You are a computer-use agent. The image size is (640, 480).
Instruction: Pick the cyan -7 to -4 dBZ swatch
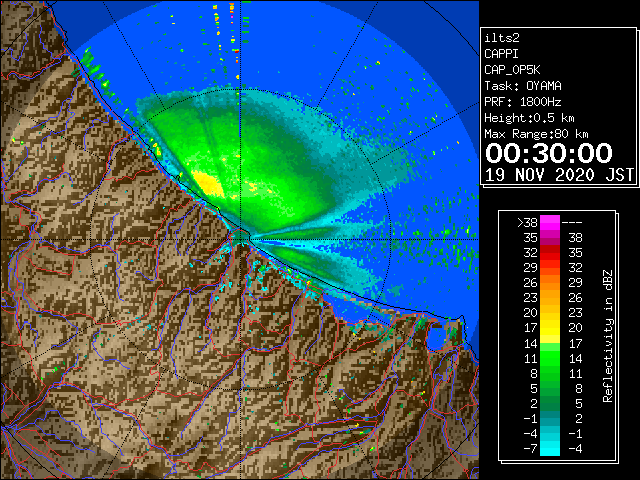coord(550,448)
